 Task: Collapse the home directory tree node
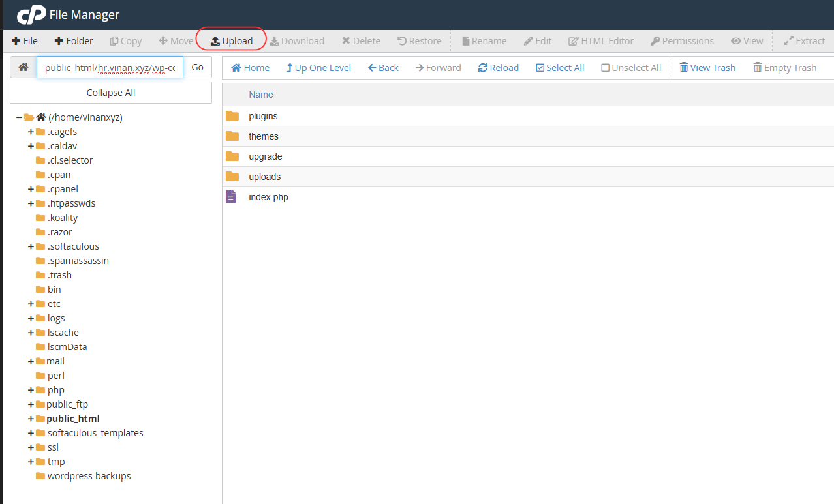pos(16,117)
